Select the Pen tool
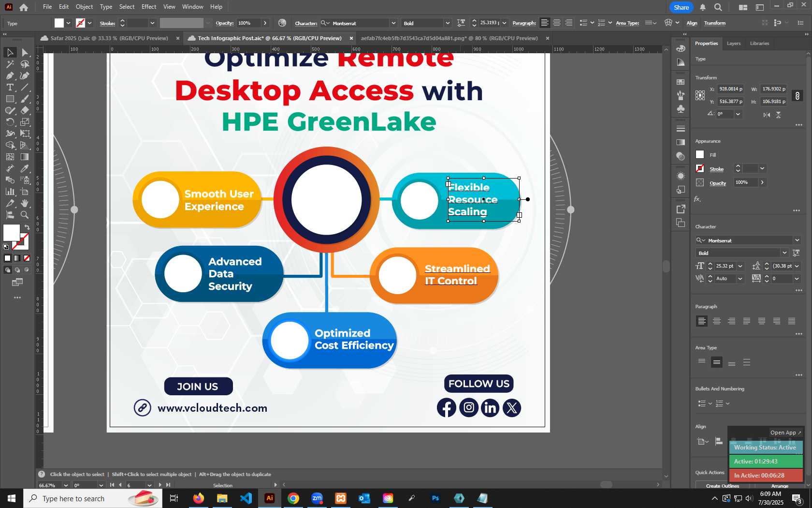 pyautogui.click(x=10, y=75)
